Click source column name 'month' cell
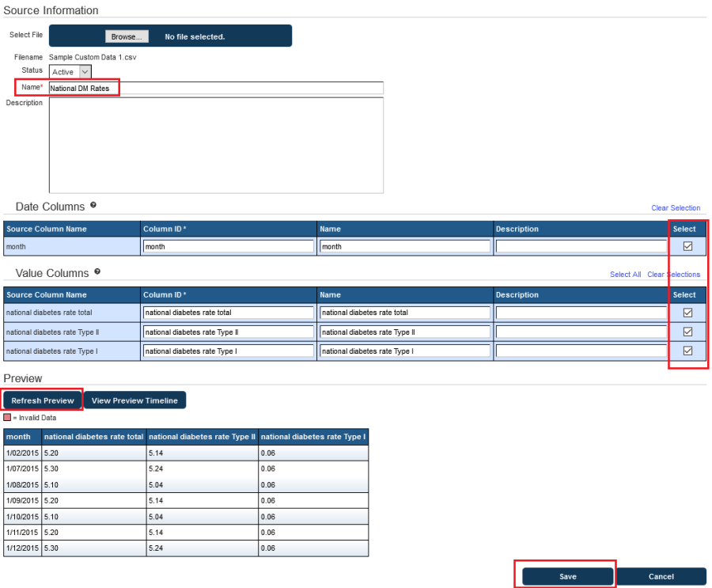This screenshot has height=588, width=712. coord(72,246)
